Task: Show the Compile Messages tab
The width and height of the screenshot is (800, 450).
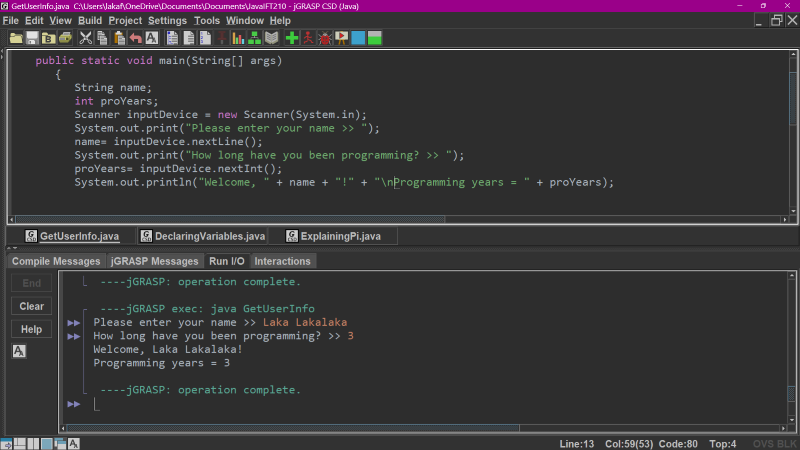Action: point(56,261)
